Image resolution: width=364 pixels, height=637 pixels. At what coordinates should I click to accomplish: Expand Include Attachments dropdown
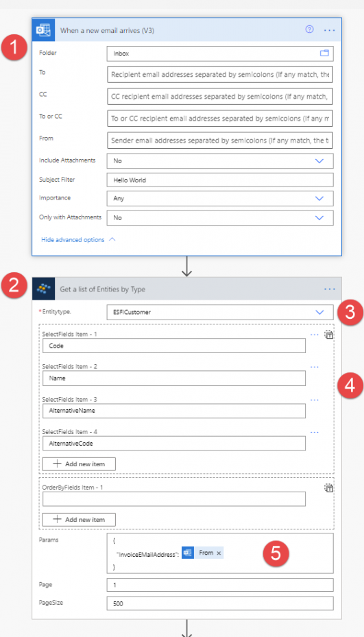click(319, 161)
